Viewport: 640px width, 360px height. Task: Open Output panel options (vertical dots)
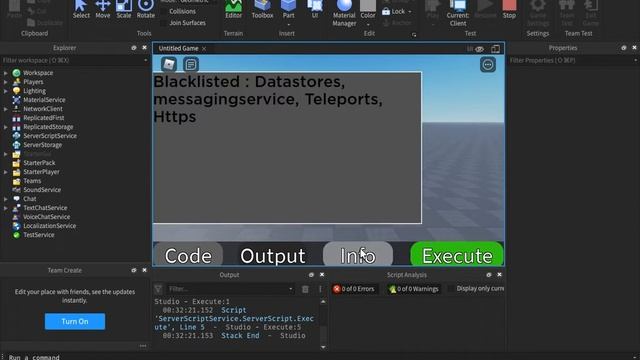click(320, 289)
